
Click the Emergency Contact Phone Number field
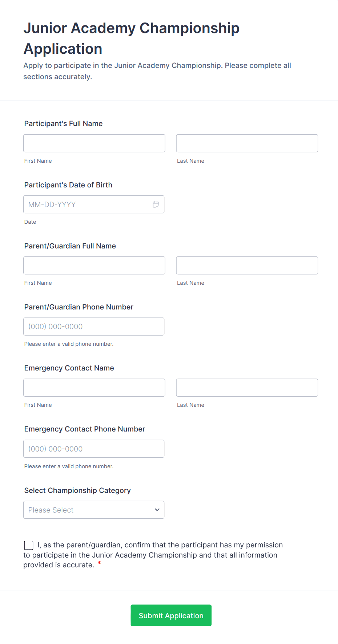tap(94, 449)
